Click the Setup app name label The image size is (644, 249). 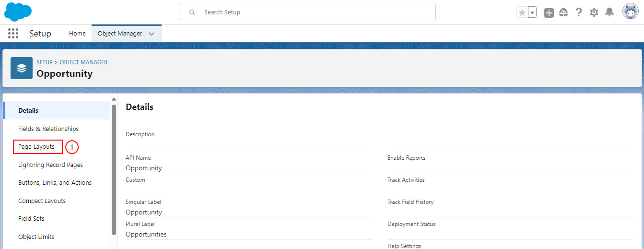tap(40, 34)
